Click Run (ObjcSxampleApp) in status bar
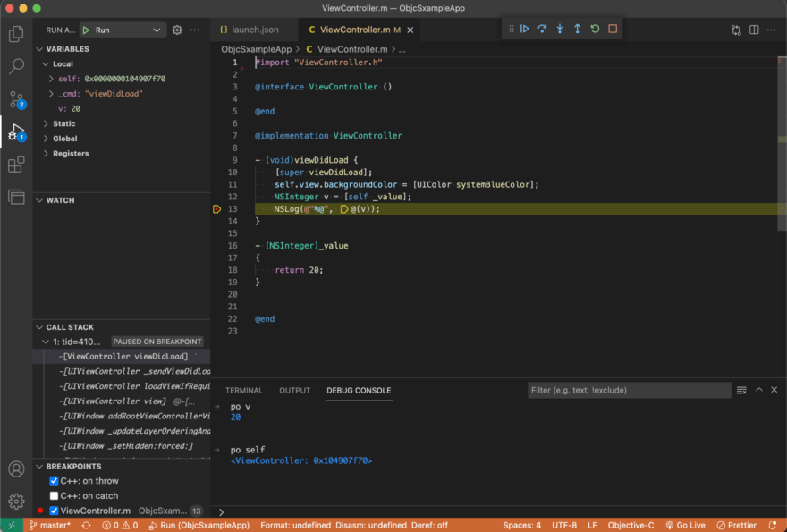Image resolution: width=787 pixels, height=532 pixels. [199, 525]
